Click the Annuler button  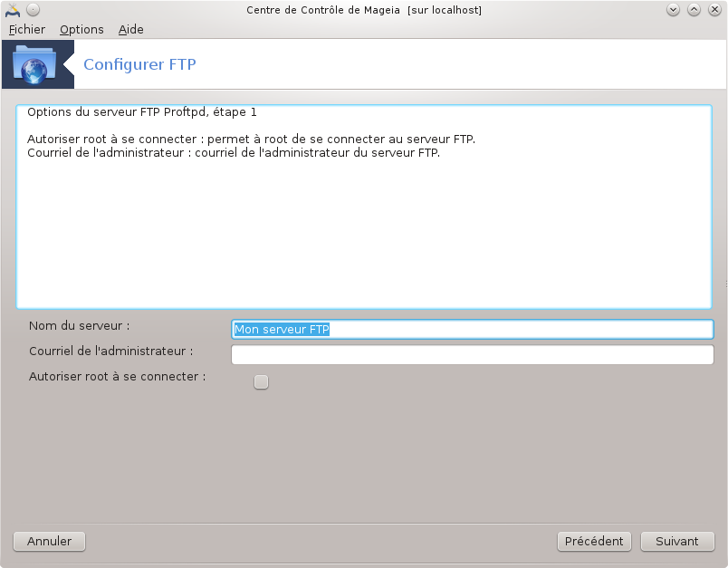click(x=49, y=542)
